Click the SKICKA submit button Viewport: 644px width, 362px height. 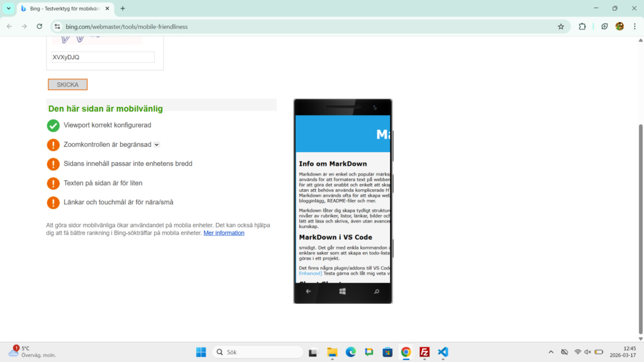(x=67, y=84)
